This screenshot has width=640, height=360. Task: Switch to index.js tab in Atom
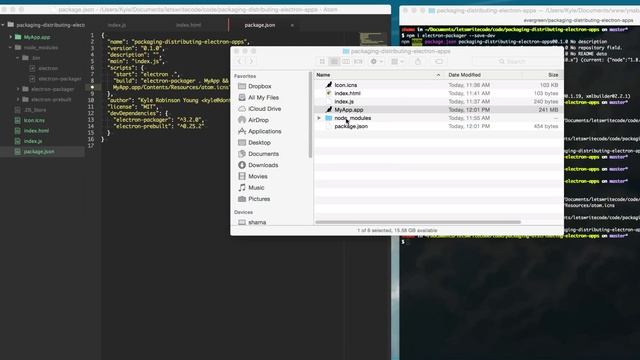(117, 25)
